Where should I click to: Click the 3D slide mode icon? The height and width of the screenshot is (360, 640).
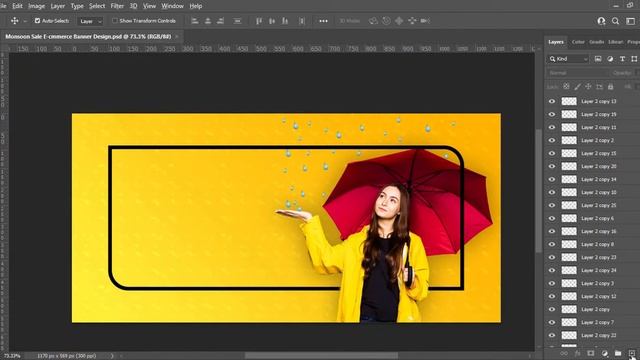[x=412, y=21]
